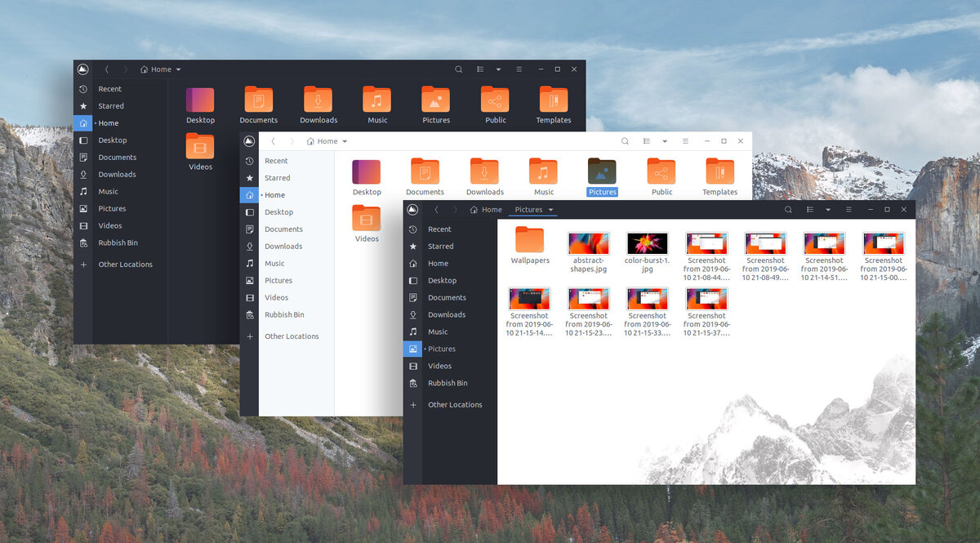The width and height of the screenshot is (980, 543).
Task: Open search in back dark Home window
Action: pos(458,69)
